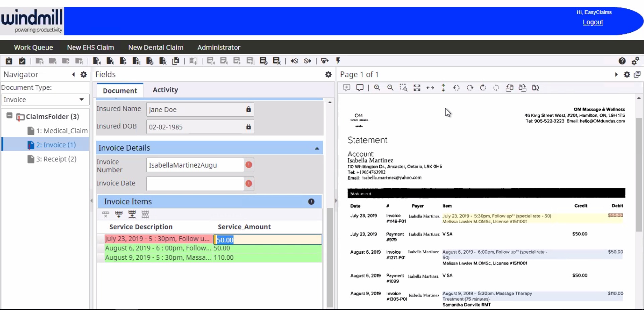Click the help question mark icon

point(622,61)
